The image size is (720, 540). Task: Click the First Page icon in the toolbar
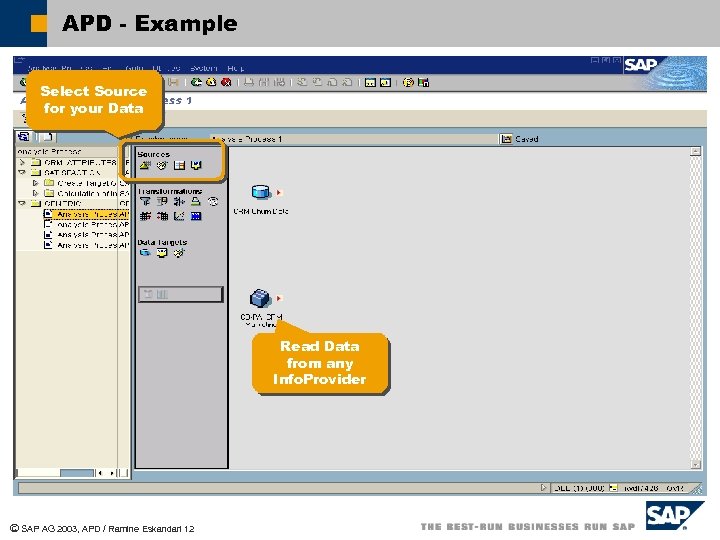coord(302,82)
